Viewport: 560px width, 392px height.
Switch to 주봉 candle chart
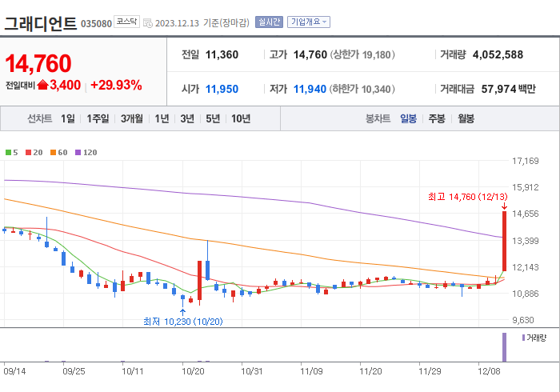pyautogui.click(x=437, y=118)
